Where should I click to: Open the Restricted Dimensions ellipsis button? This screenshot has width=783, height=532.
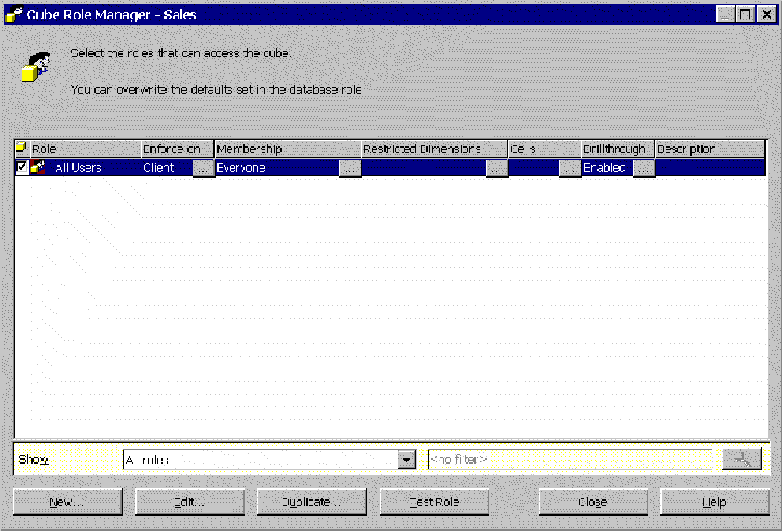click(x=497, y=168)
